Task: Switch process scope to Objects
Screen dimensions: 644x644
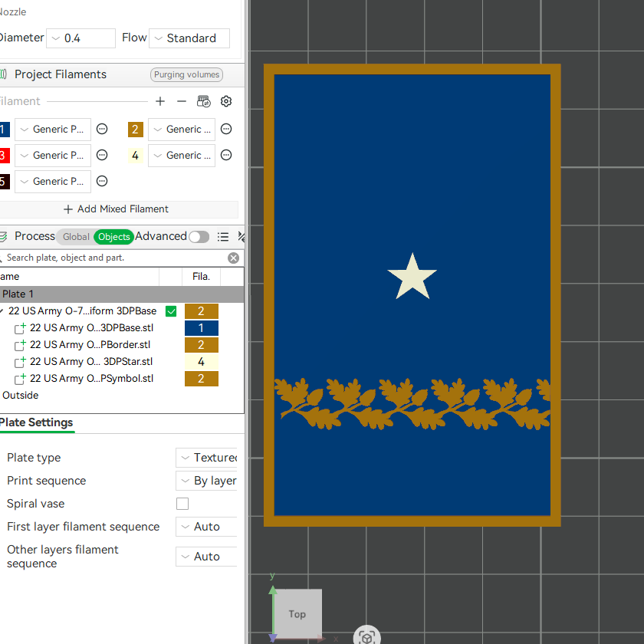Action: pyautogui.click(x=113, y=237)
